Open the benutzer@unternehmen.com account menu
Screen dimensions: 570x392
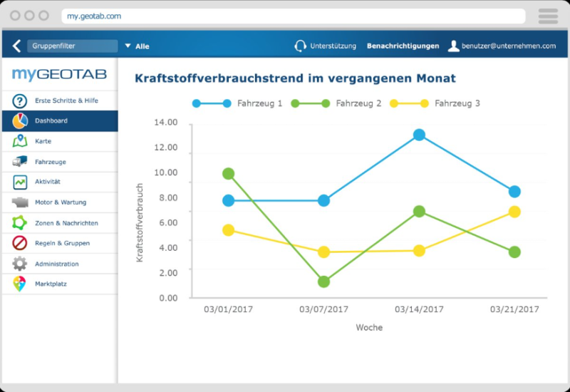(x=502, y=46)
